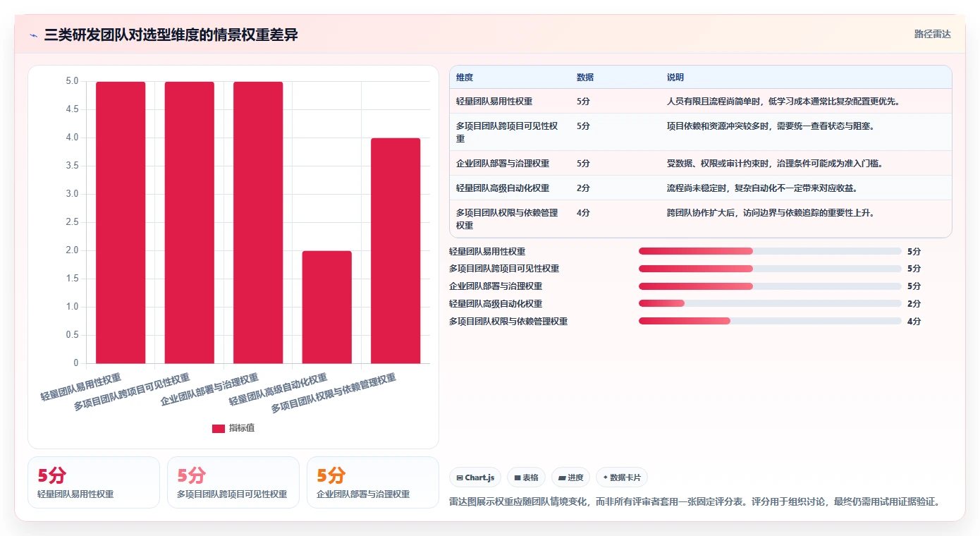Click the 5.0 y-axis tick label

click(72, 81)
